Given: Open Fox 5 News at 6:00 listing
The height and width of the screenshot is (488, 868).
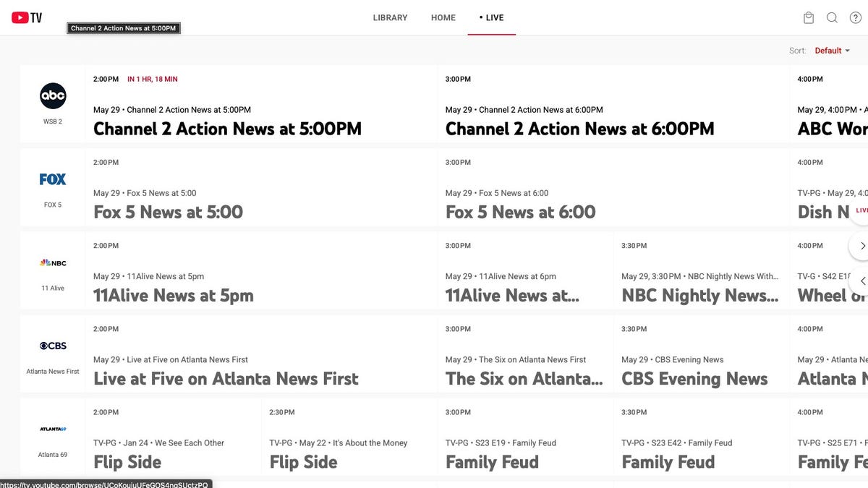Looking at the screenshot, I should point(520,212).
